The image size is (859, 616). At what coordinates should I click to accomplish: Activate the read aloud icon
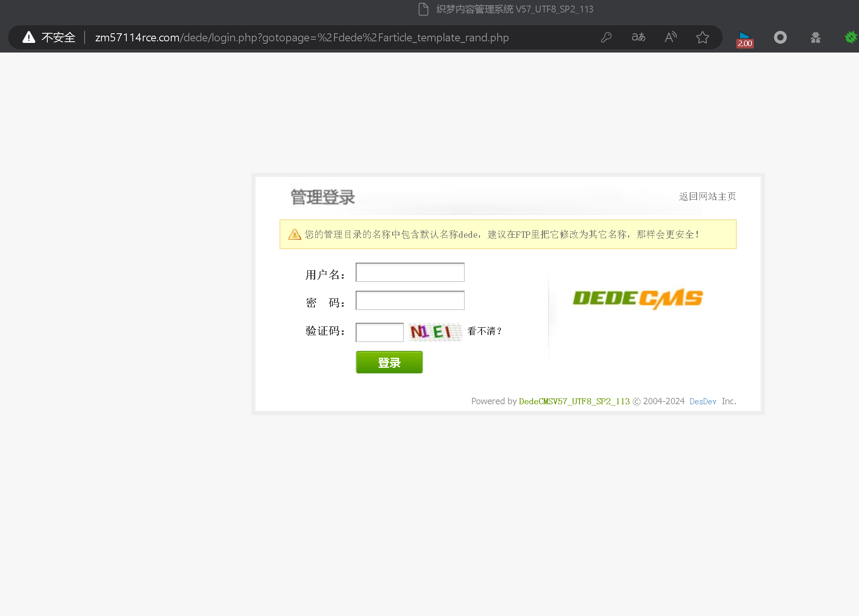[x=671, y=37]
